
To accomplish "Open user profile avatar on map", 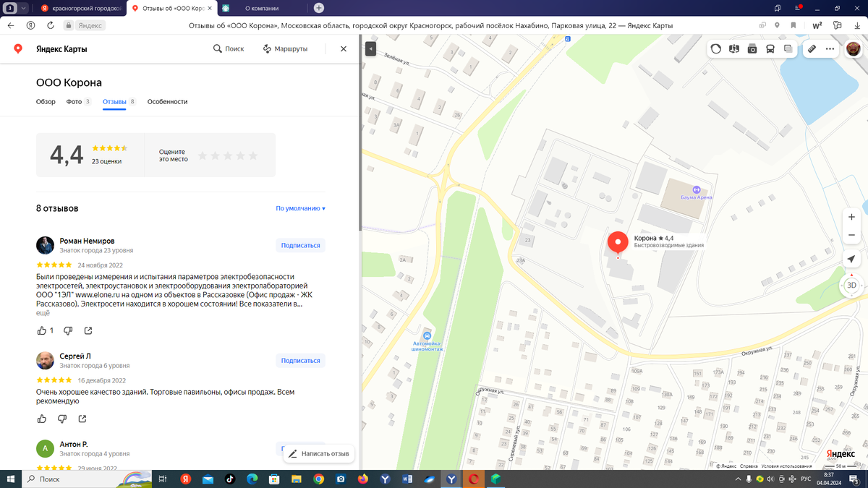I will 854,49.
